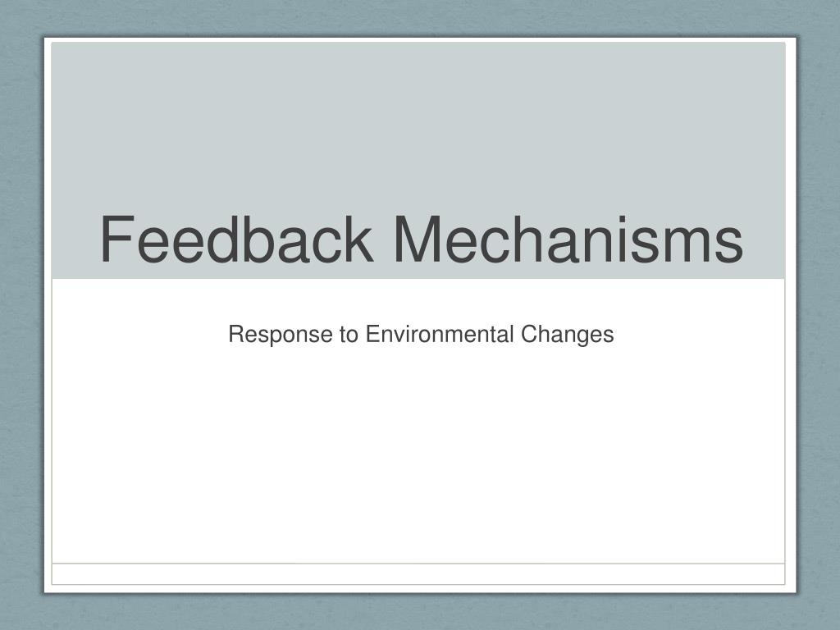This screenshot has height=630, width=840.
Task: Click the horizontal line above the footer strip
Action: (418, 564)
